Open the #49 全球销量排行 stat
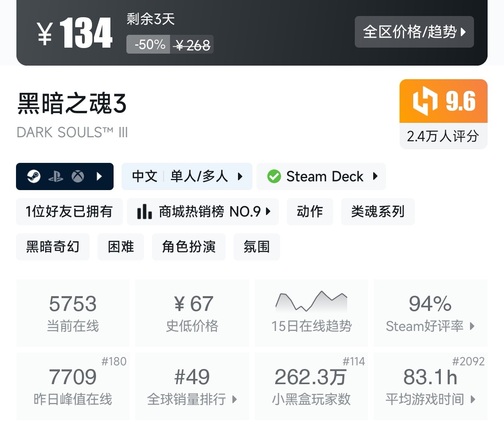 pyautogui.click(x=192, y=386)
